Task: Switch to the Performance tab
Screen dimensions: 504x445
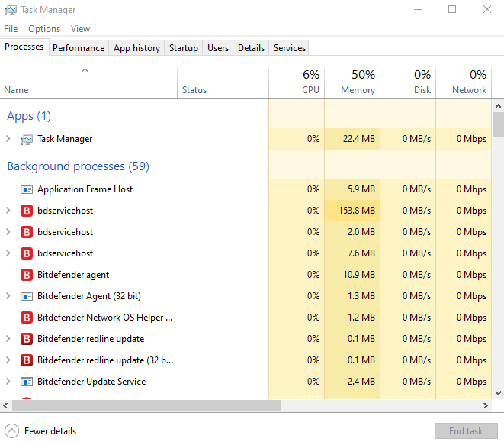Action: pos(79,48)
